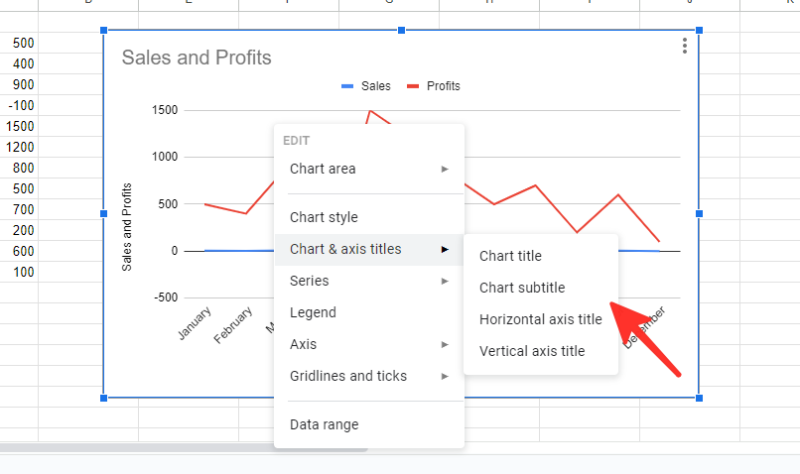Select Chart title in the submenu
The height and width of the screenshot is (474, 800).
[510, 256]
